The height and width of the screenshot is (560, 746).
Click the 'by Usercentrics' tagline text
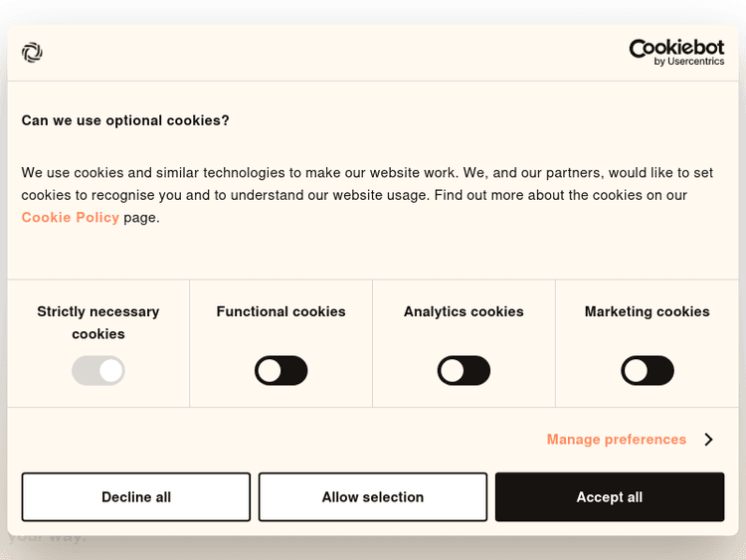click(688, 62)
